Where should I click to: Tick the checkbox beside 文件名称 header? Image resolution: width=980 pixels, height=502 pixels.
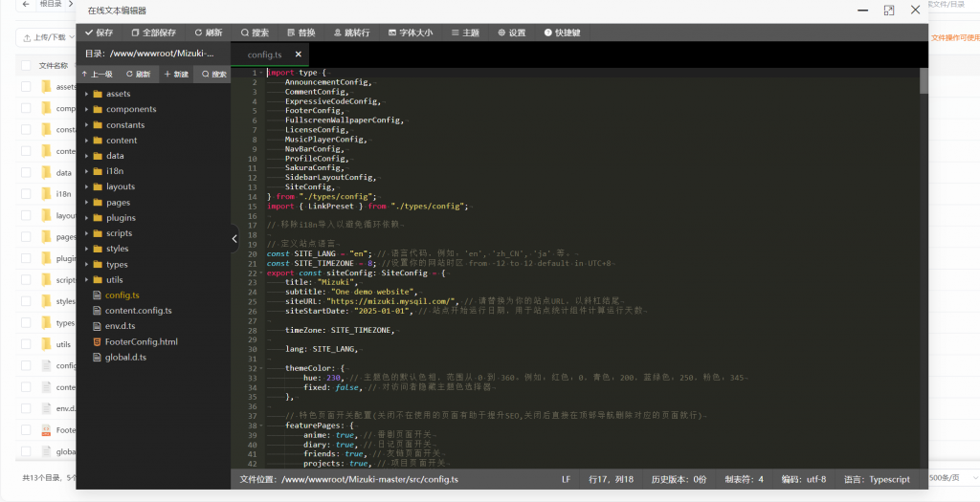[x=26, y=66]
